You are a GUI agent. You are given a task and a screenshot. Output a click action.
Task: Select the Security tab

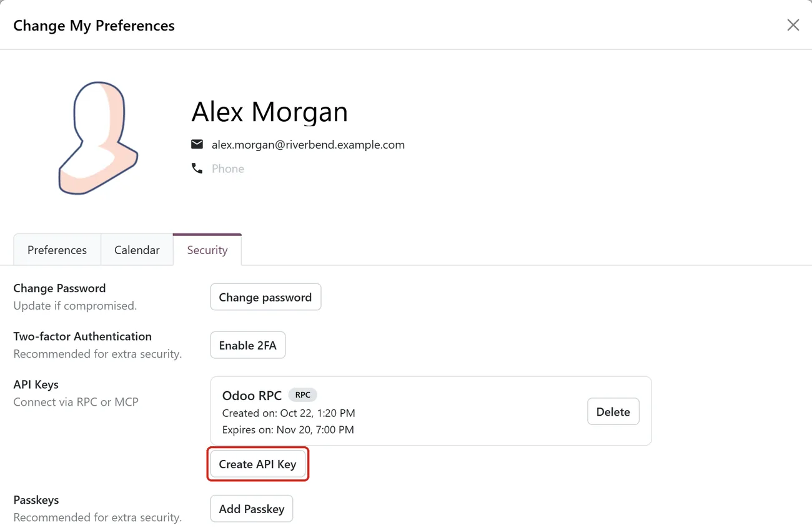click(x=207, y=250)
